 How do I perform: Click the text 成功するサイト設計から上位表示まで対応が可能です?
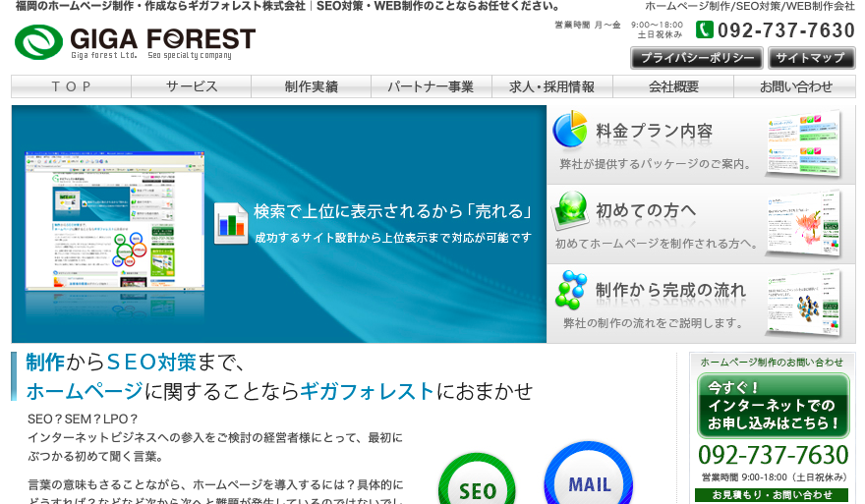pos(393,238)
